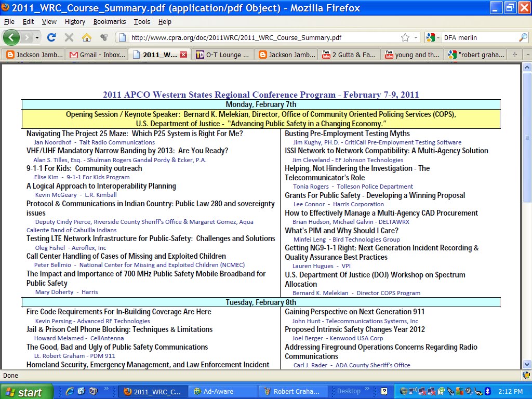Open a new tab with the plus button
Screen dimensions: 532x399
(515, 55)
